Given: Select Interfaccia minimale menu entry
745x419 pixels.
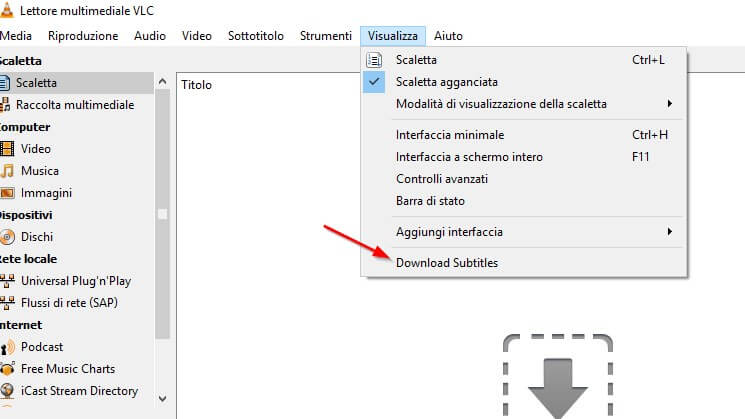Looking at the screenshot, I should (524, 135).
